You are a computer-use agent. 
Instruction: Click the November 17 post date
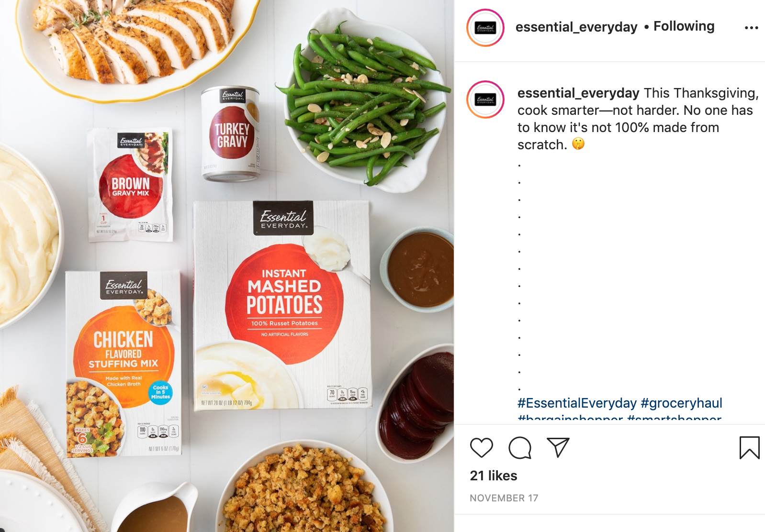[x=504, y=498]
